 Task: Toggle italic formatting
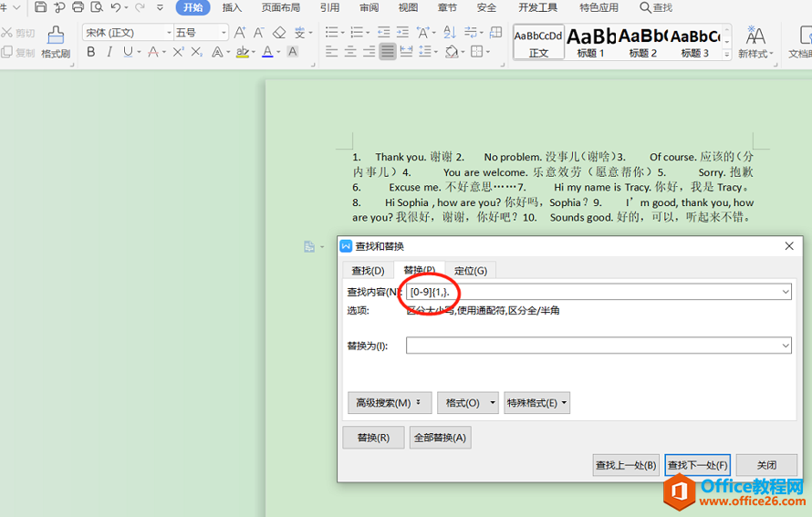(x=109, y=52)
